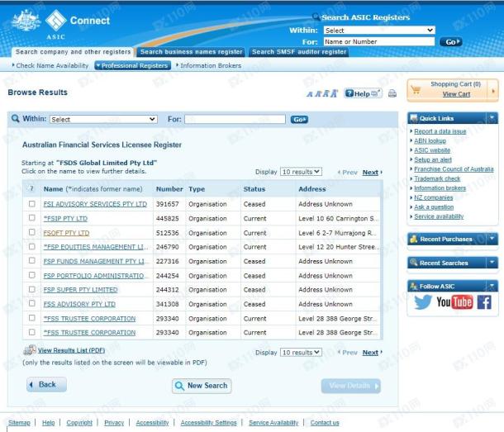This screenshot has width=504, height=432.
Task: Open Report a data issue link
Action: click(440, 131)
